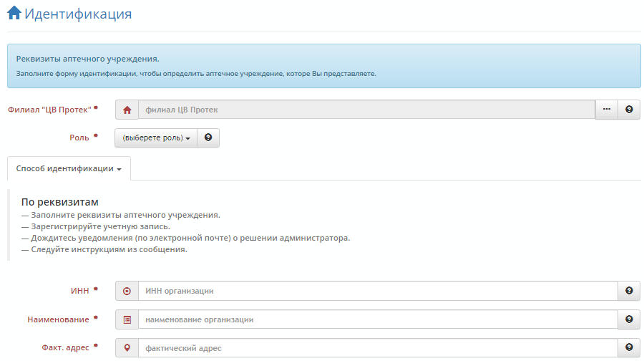Click the Идентификация page heading
This screenshot has height=361, width=644.
point(78,14)
